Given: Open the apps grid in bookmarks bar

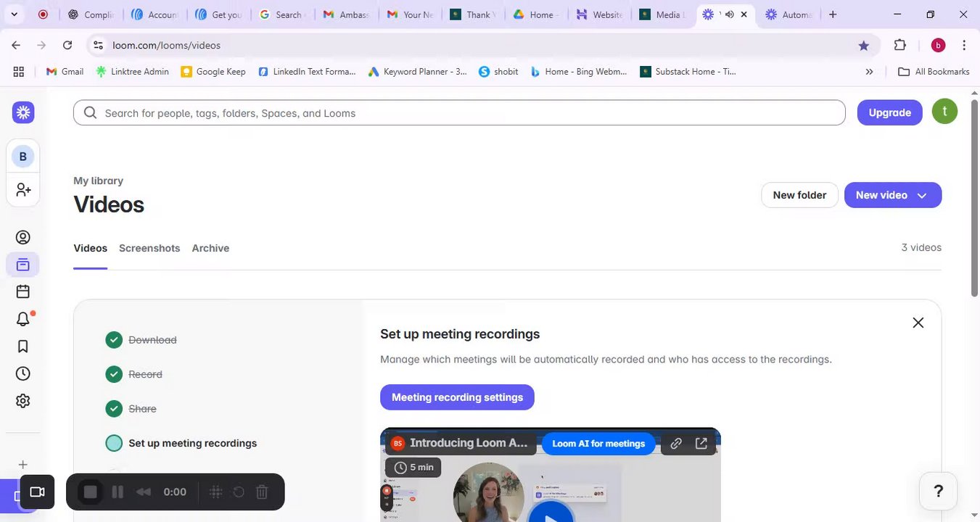Looking at the screenshot, I should pos(19,72).
